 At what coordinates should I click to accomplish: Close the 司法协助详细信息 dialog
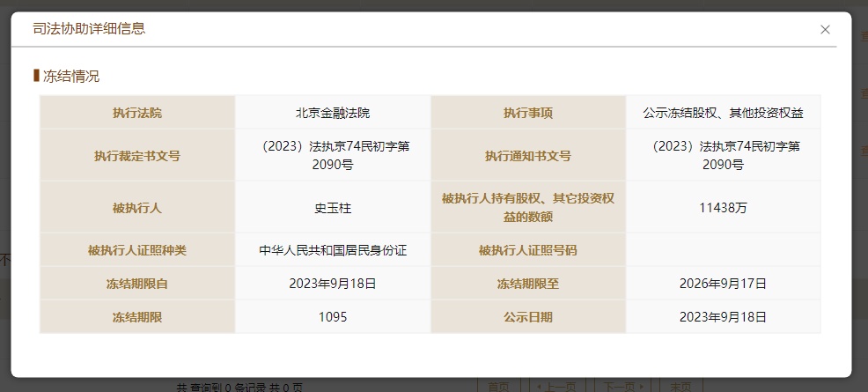[x=825, y=29]
